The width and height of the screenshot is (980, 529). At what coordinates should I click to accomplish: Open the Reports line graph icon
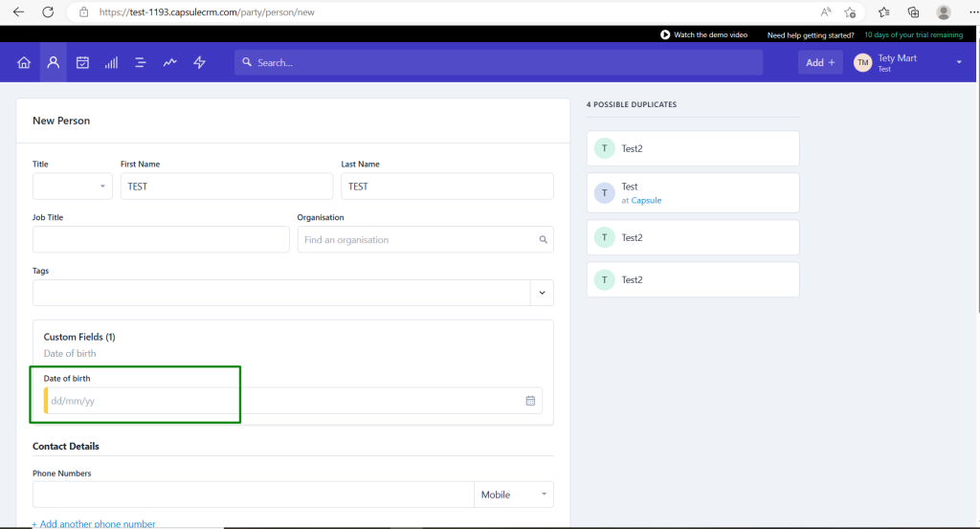170,62
